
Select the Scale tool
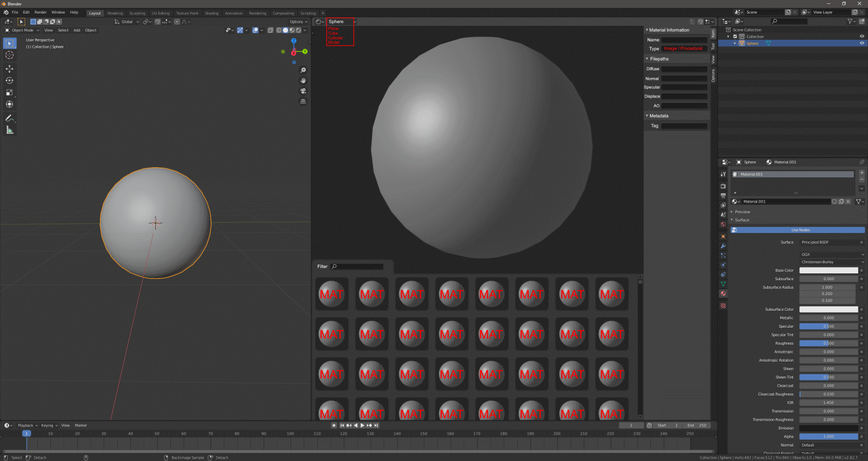pyautogui.click(x=9, y=92)
